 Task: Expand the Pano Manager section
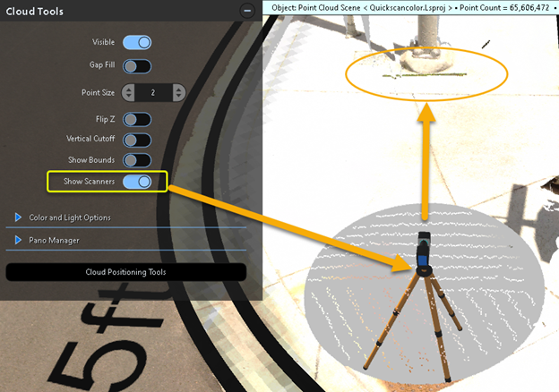point(47,241)
